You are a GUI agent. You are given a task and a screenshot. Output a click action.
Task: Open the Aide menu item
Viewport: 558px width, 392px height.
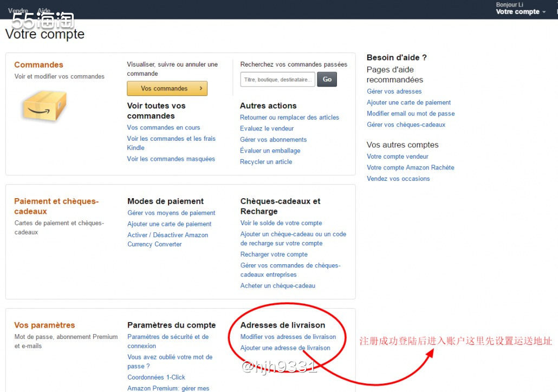click(x=44, y=11)
